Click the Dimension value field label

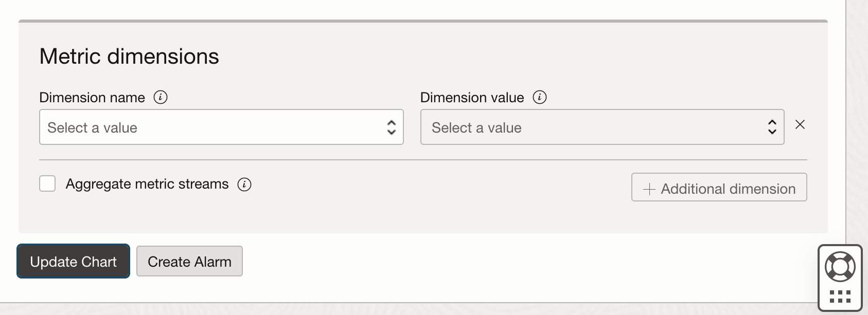(x=472, y=98)
